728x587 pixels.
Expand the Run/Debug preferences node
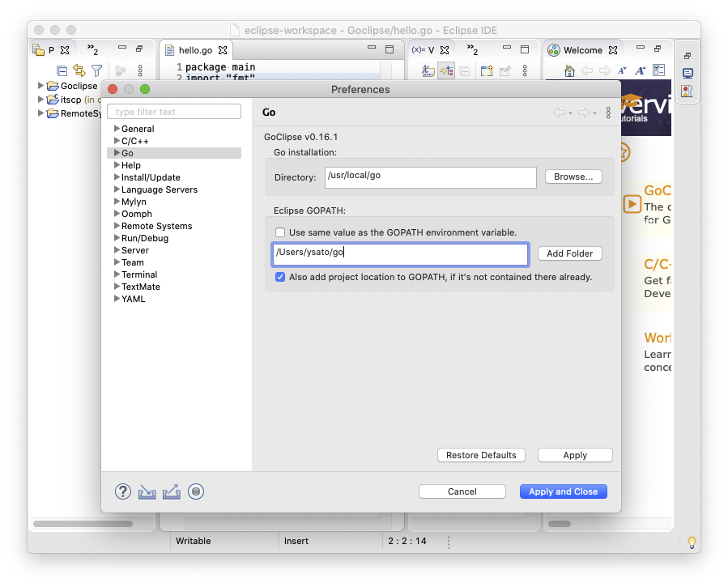coord(117,238)
